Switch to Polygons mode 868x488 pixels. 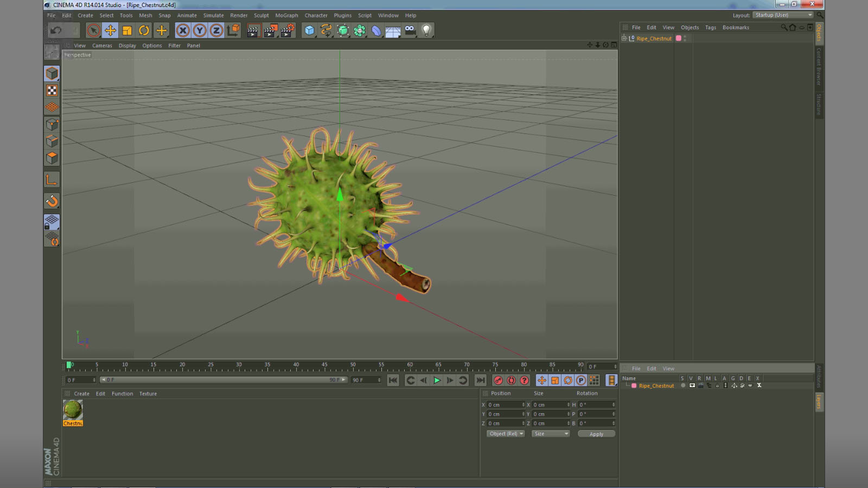tap(52, 158)
